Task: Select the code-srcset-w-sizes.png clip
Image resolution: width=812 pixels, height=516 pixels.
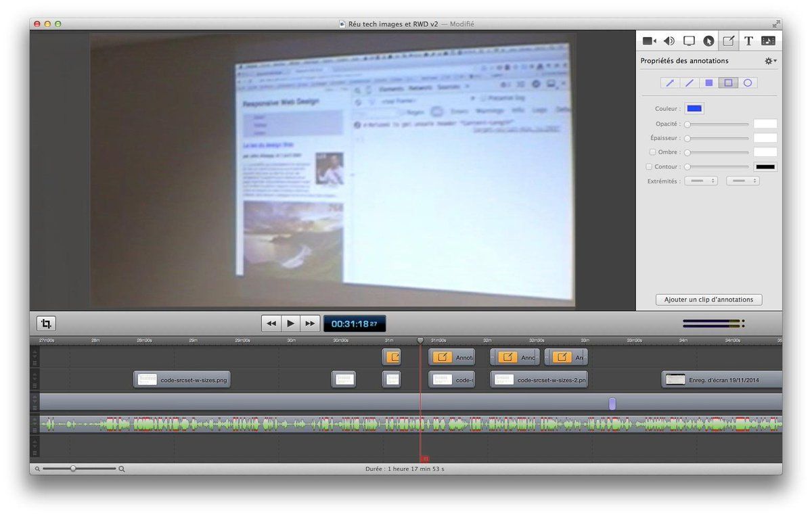Action: [182, 380]
